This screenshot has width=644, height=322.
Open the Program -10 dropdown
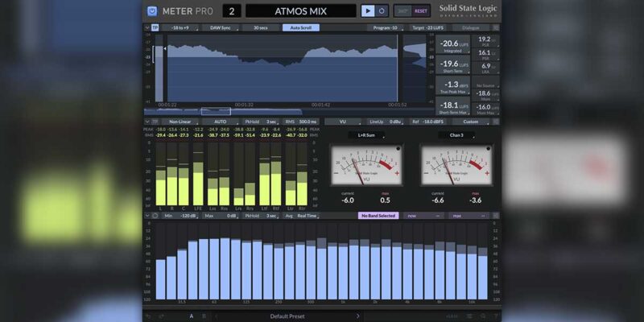tap(387, 28)
